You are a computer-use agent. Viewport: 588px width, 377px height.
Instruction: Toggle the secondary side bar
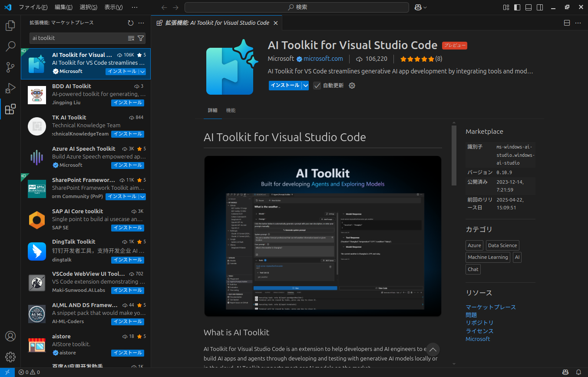click(x=540, y=7)
